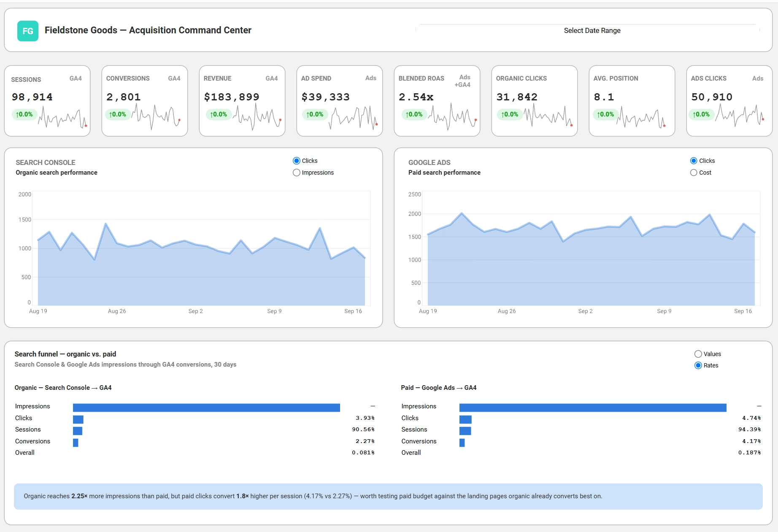Click the organic Sessions funnel bar
This screenshot has width=778, height=532.
pyautogui.click(x=78, y=431)
